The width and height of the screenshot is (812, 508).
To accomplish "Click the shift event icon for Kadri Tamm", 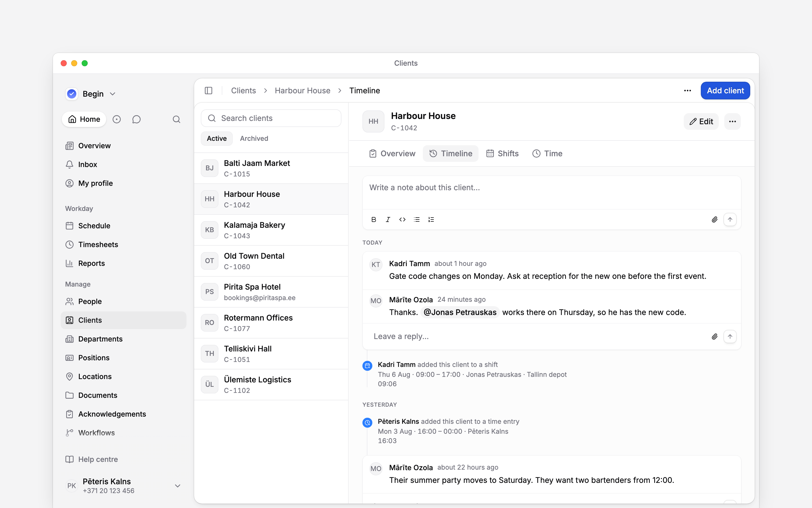I will click(367, 366).
